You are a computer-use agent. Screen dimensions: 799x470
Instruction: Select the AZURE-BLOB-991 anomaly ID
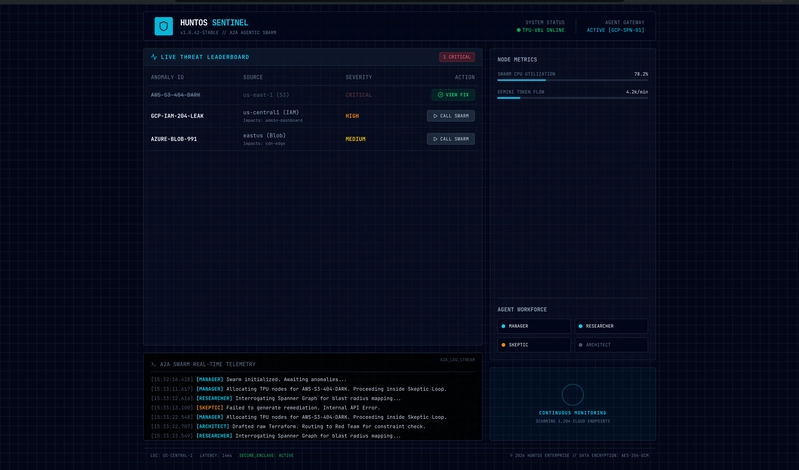[173, 139]
